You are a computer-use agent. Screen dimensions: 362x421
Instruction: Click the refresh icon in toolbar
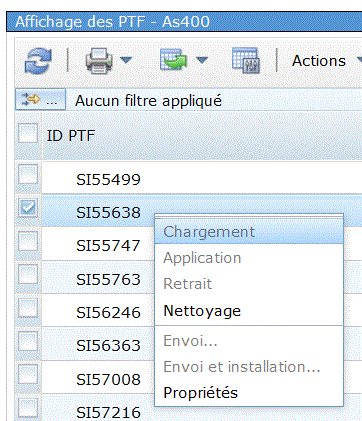(x=38, y=60)
